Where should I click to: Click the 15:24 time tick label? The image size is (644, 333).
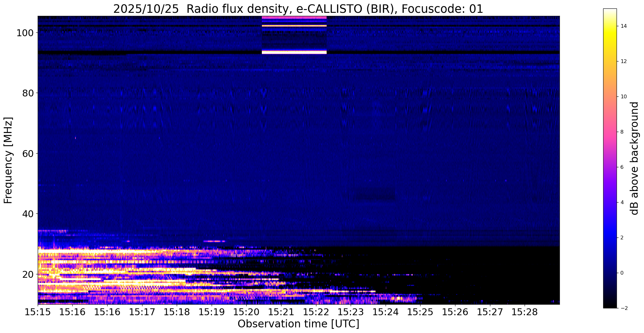point(386,312)
